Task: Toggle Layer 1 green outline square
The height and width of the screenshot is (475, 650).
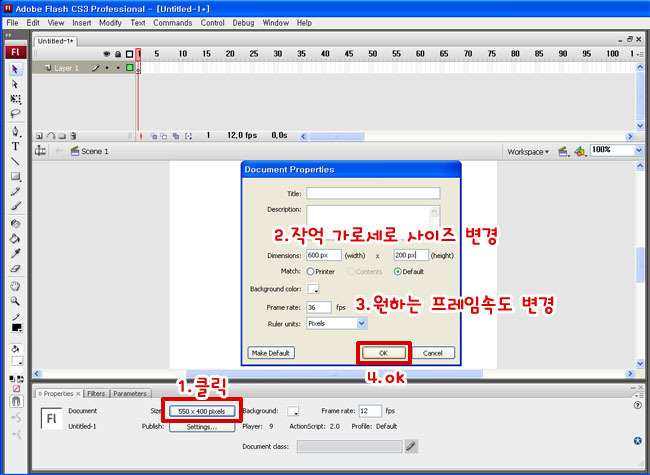Action: tap(130, 68)
